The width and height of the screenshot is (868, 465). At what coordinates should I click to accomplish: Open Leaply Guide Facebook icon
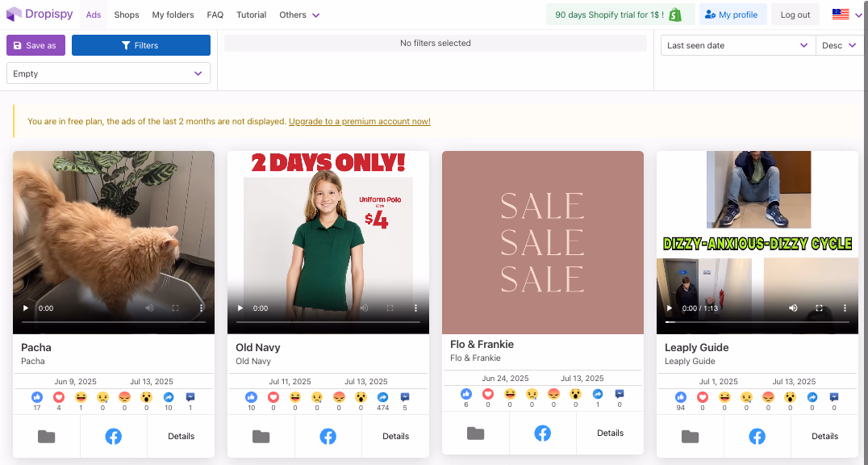pyautogui.click(x=757, y=437)
